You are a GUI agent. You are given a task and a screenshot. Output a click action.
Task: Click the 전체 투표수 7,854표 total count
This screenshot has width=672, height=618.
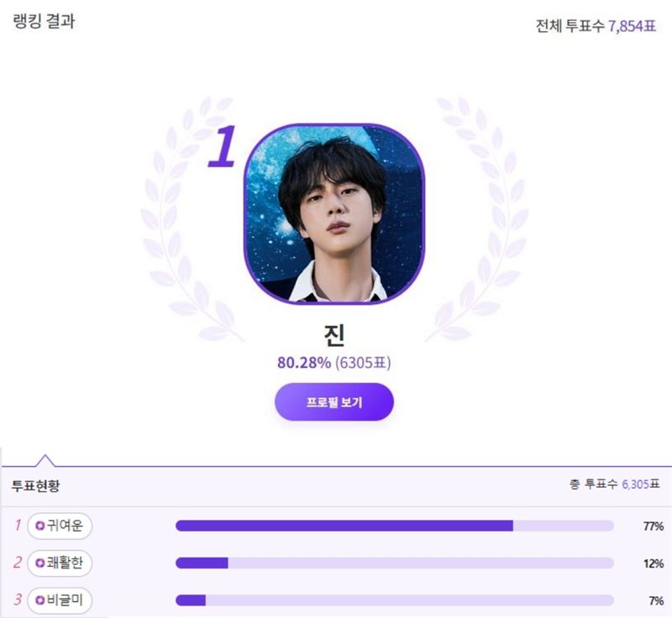[x=596, y=26]
